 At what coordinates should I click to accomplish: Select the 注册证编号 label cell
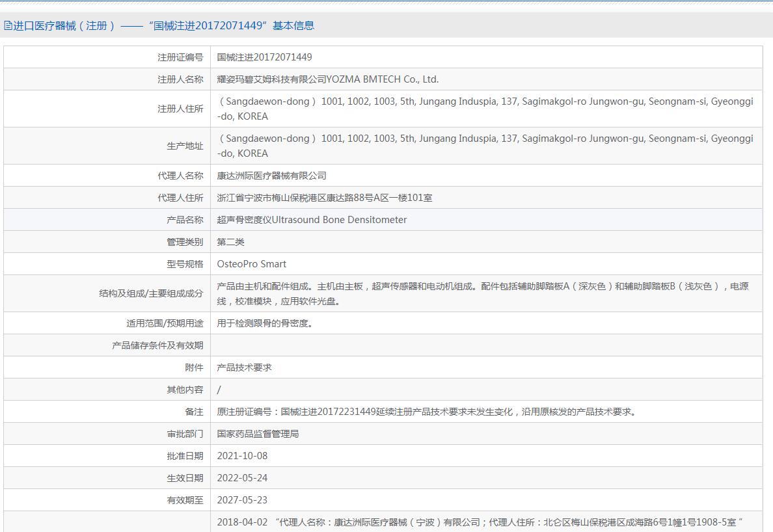[180, 57]
